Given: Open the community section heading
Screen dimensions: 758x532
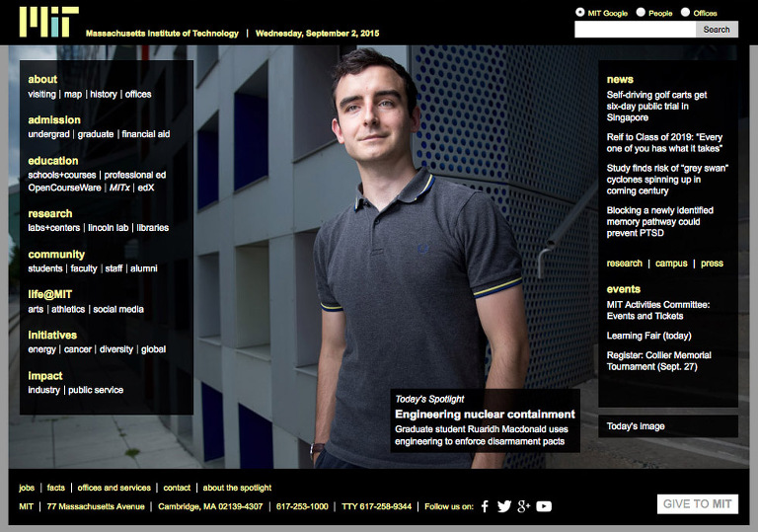Looking at the screenshot, I should (x=56, y=255).
